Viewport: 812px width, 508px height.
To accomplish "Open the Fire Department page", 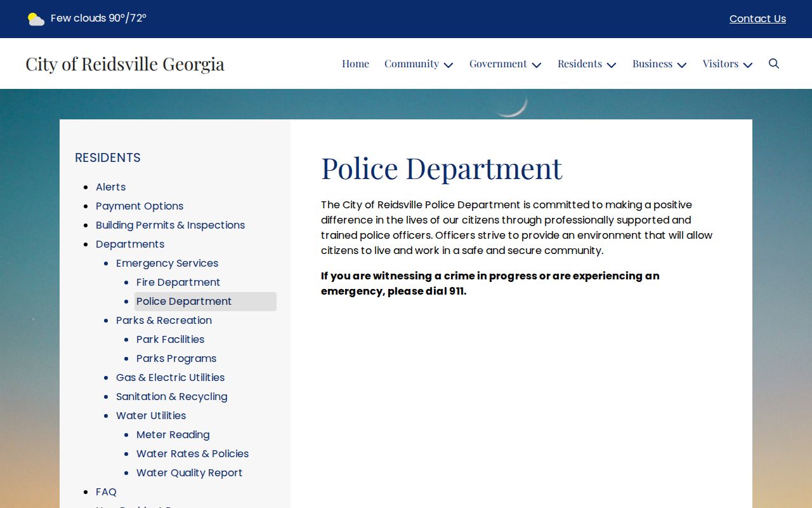I will [x=178, y=282].
